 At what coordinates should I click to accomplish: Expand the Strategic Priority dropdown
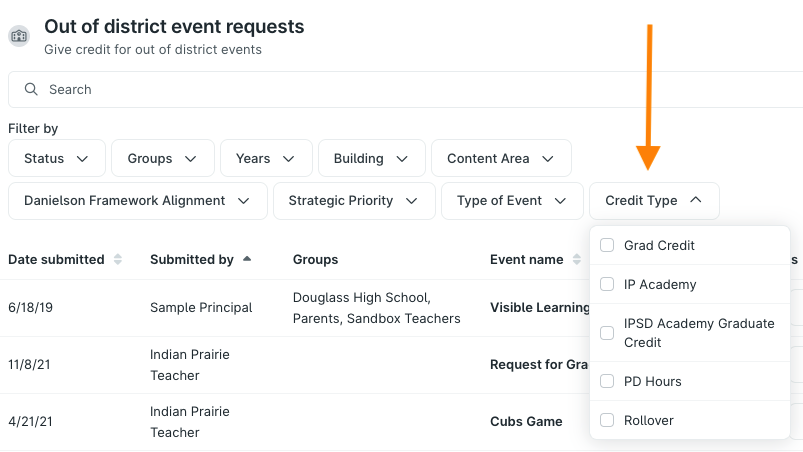pyautogui.click(x=354, y=201)
